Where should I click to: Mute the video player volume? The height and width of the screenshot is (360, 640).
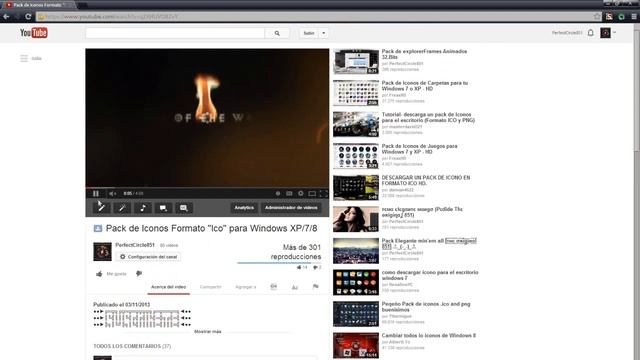coord(112,193)
